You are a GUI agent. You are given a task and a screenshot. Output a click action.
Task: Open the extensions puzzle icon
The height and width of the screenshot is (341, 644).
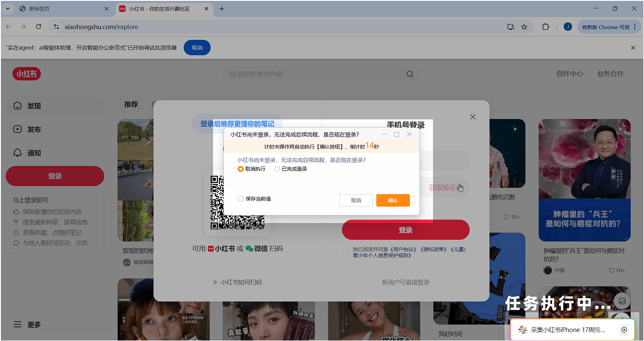click(x=546, y=27)
